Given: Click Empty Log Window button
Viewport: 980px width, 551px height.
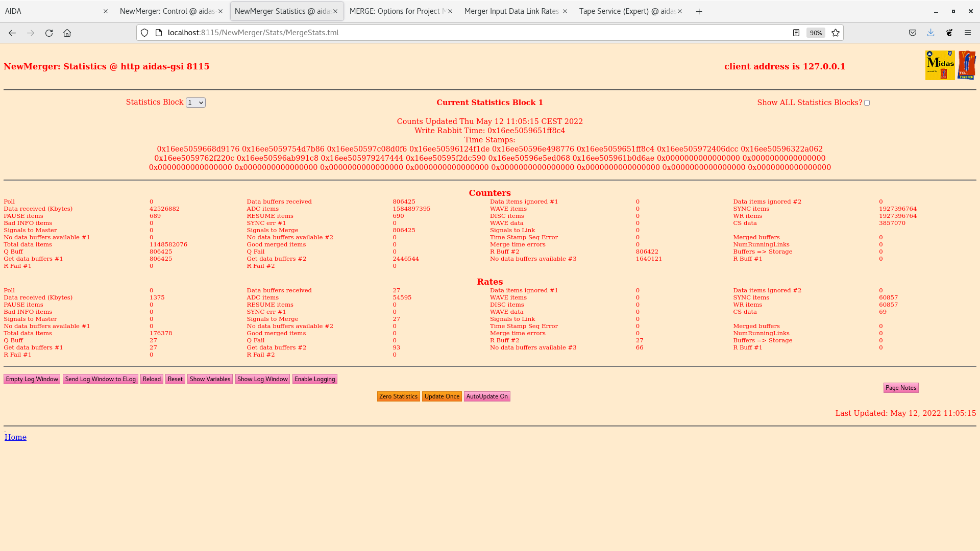Looking at the screenshot, I should tap(32, 379).
